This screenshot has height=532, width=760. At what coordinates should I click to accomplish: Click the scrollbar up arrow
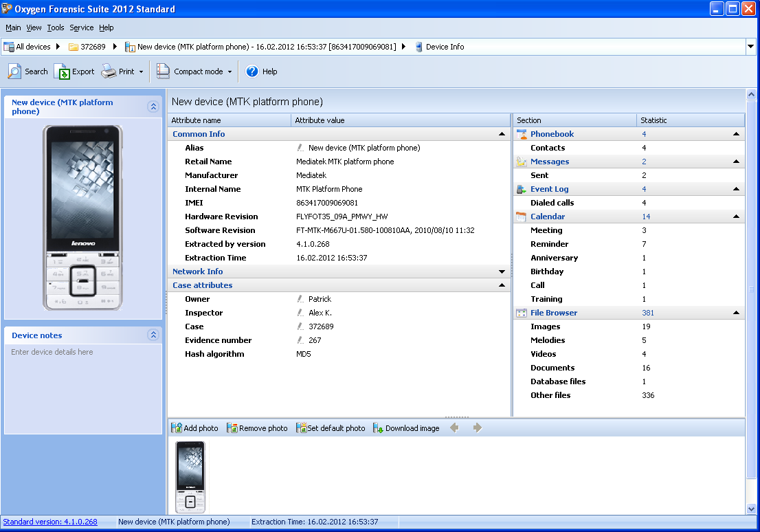[751, 95]
